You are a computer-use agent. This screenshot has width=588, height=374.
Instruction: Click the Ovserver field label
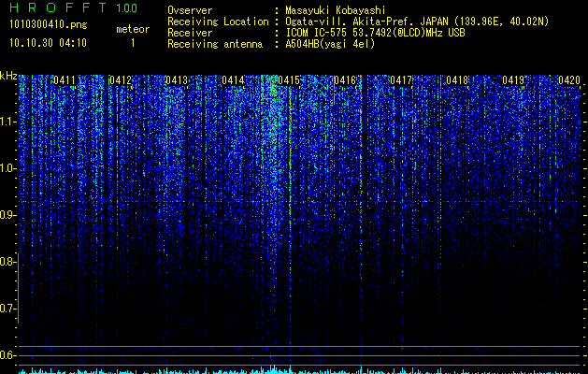(x=190, y=10)
